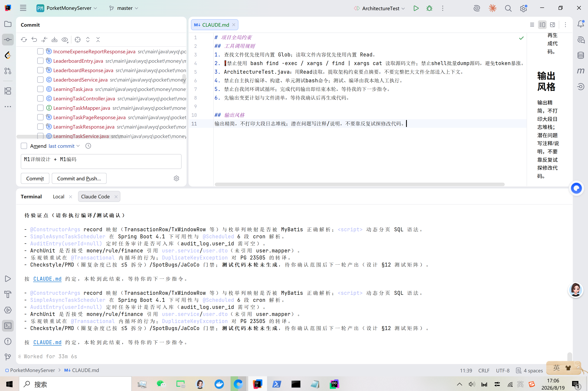The image size is (588, 391).
Task: Open the Terminal tool window icon
Action: (x=8, y=326)
